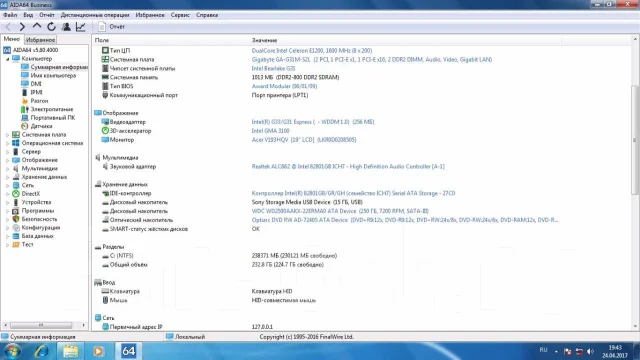Open the Intel GMA 3100 link
The width and height of the screenshot is (640, 360).
pos(270,131)
